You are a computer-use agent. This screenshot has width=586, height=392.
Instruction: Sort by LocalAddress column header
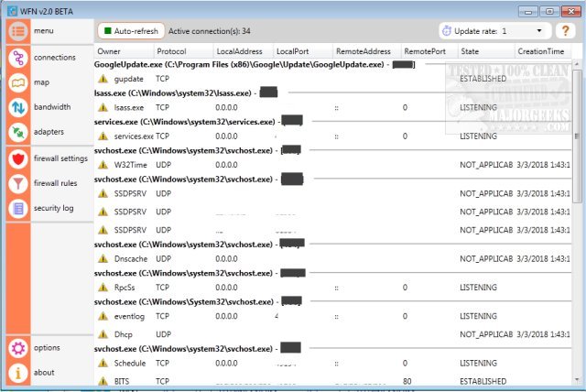pos(244,51)
